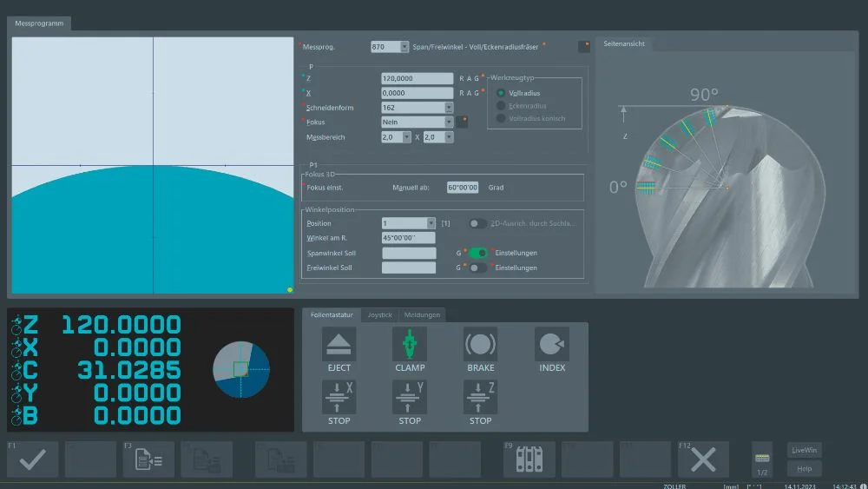Activate the green CLAMP icon
The height and width of the screenshot is (489, 868).
410,345
